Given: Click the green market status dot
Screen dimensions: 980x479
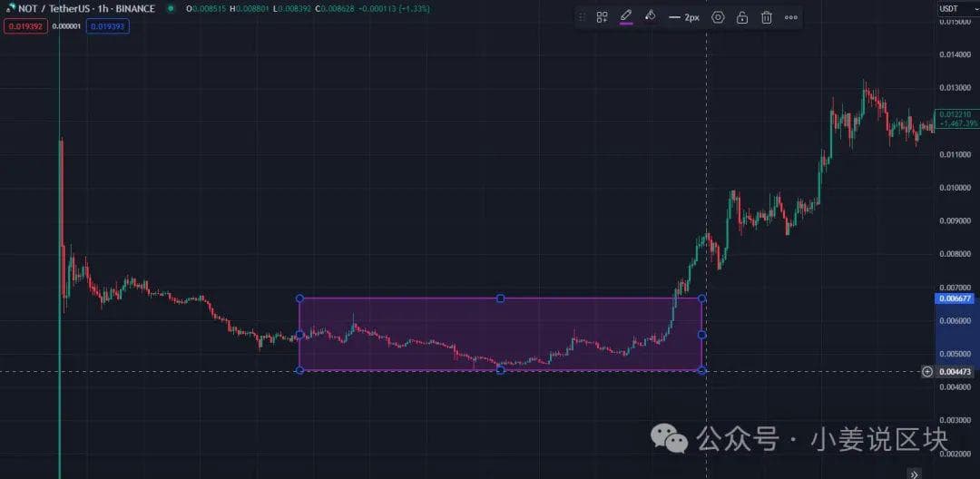Looking at the screenshot, I should 171,8.
